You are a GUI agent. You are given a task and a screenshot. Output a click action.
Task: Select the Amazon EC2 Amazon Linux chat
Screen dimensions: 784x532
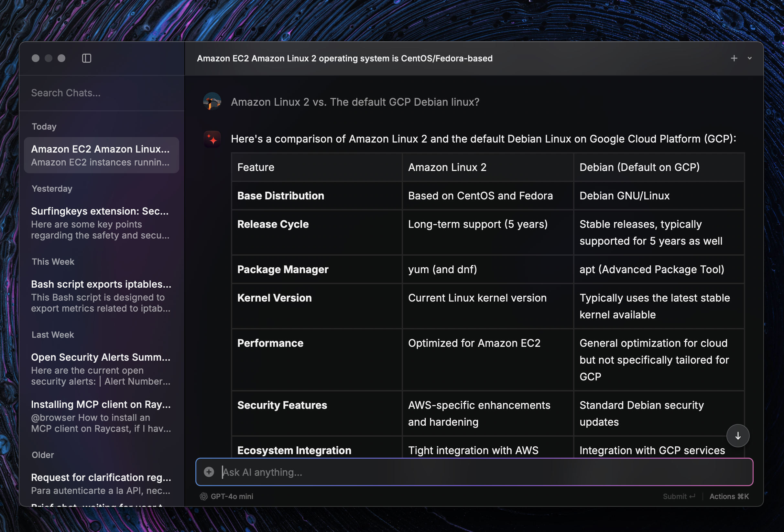101,155
